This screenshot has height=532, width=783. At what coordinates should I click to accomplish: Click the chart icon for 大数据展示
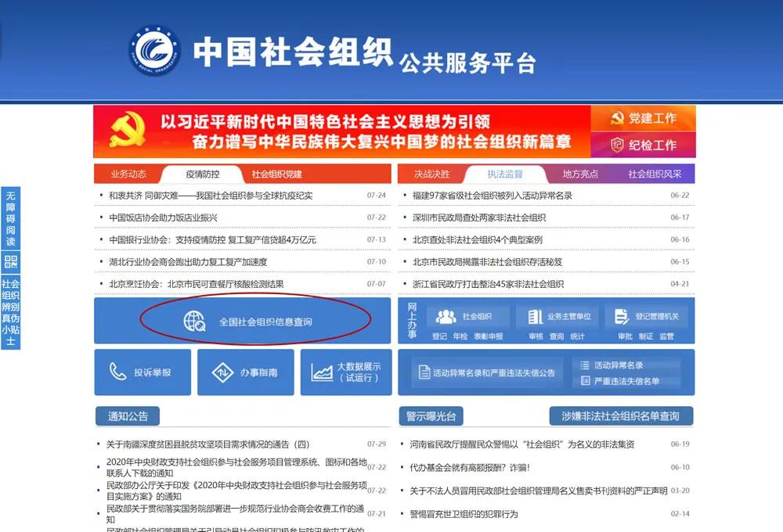tap(322, 372)
